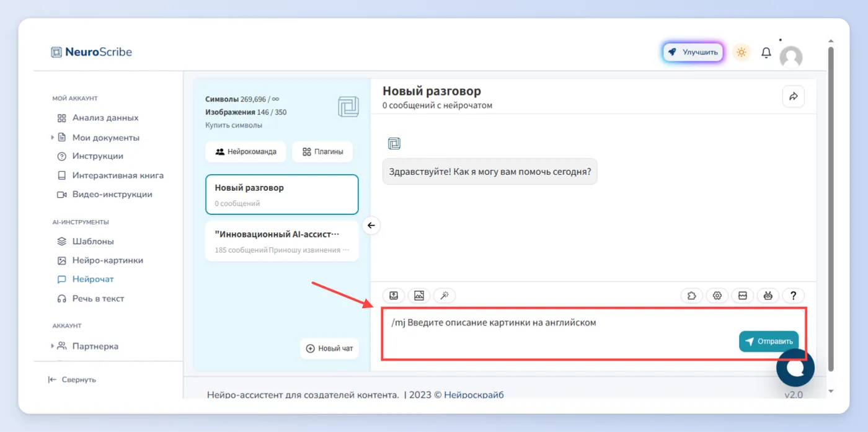
Task: Click the Купить символы link
Action: point(234,125)
